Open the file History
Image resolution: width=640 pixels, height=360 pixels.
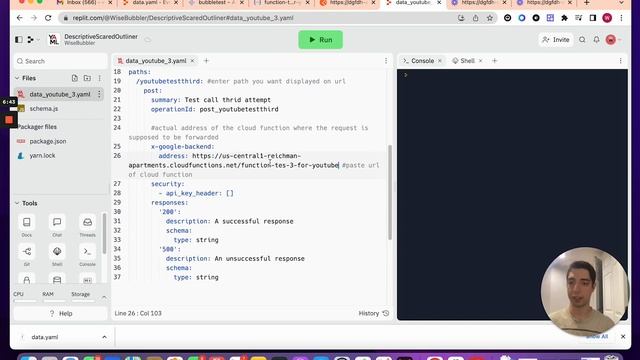[x=373, y=313]
